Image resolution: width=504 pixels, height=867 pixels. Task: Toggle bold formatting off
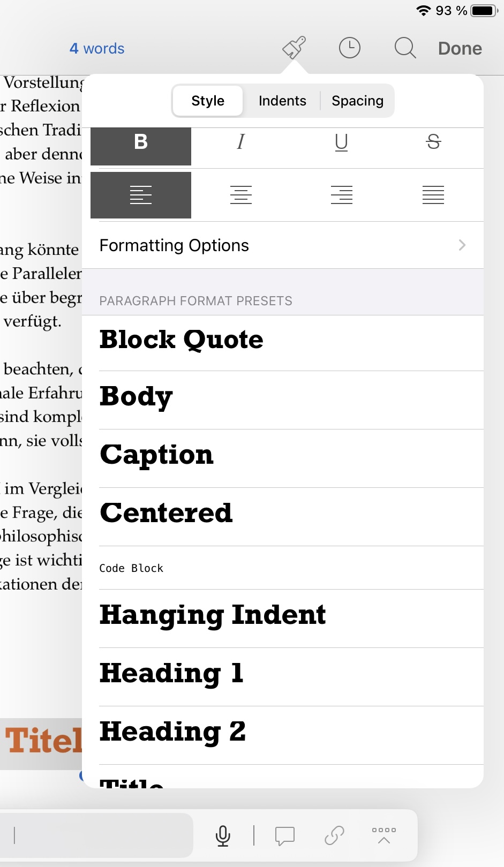pyautogui.click(x=141, y=142)
